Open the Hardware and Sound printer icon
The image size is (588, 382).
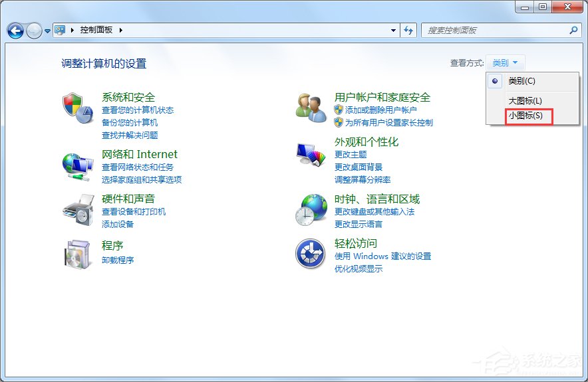[x=77, y=210]
